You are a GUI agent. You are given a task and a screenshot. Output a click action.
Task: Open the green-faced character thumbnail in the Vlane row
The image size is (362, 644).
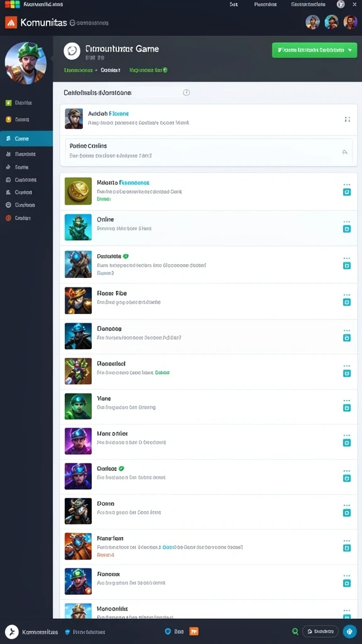tap(78, 406)
